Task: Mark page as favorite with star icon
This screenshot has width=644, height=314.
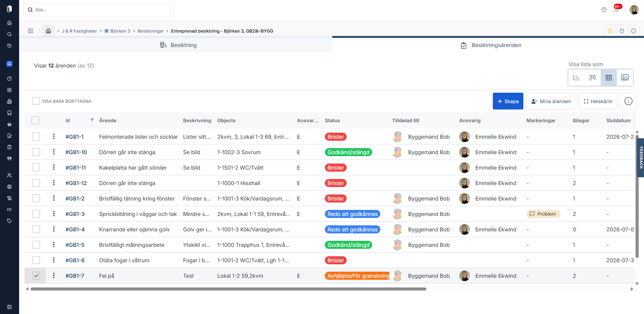Action: [610, 31]
